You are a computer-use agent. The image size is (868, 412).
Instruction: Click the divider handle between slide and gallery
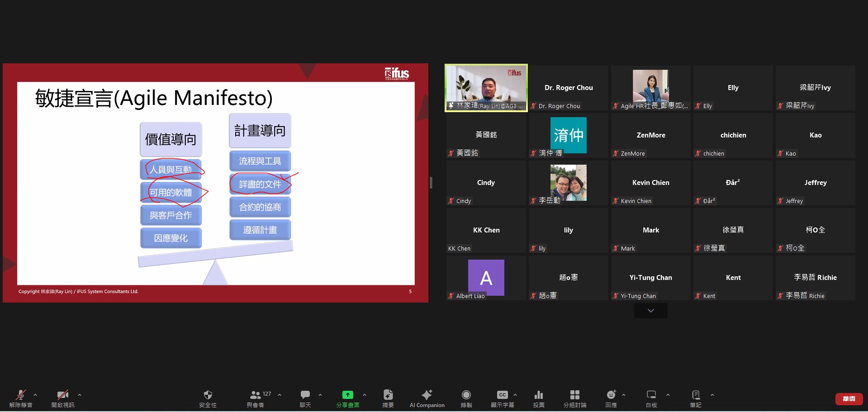tap(431, 183)
